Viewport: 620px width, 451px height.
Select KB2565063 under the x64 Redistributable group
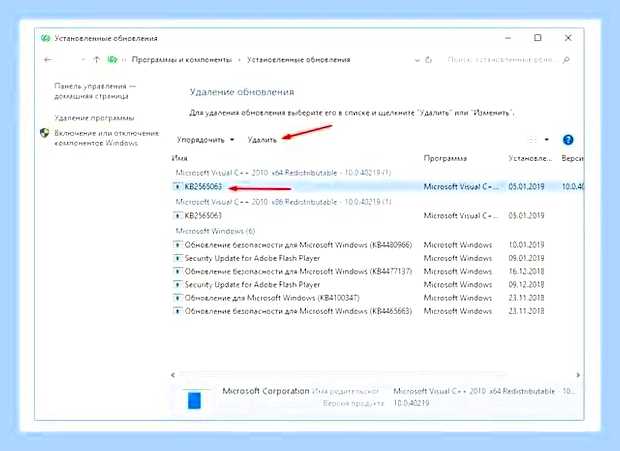click(378, 187)
